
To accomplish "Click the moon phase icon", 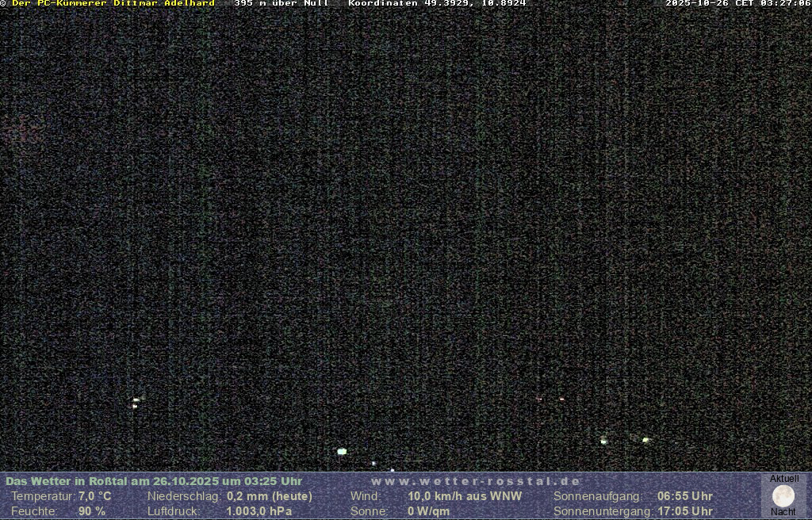I will tap(783, 496).
